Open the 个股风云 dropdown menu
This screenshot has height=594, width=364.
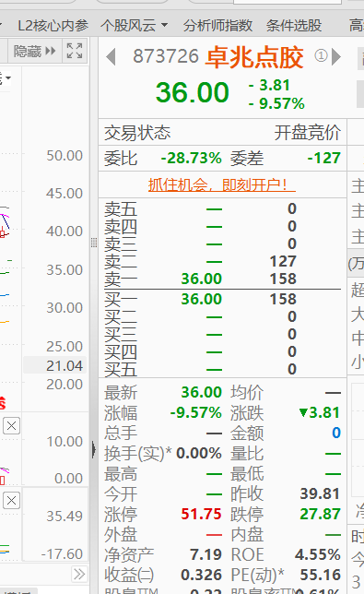click(134, 26)
